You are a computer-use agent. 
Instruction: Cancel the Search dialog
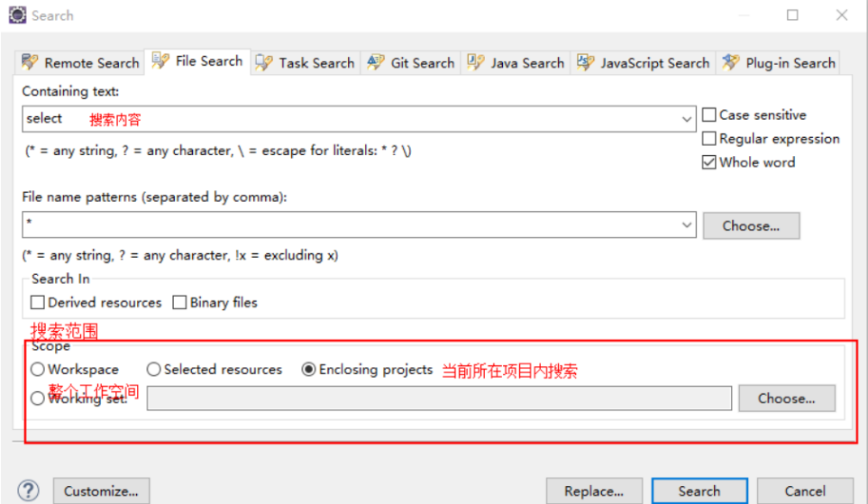tap(805, 491)
